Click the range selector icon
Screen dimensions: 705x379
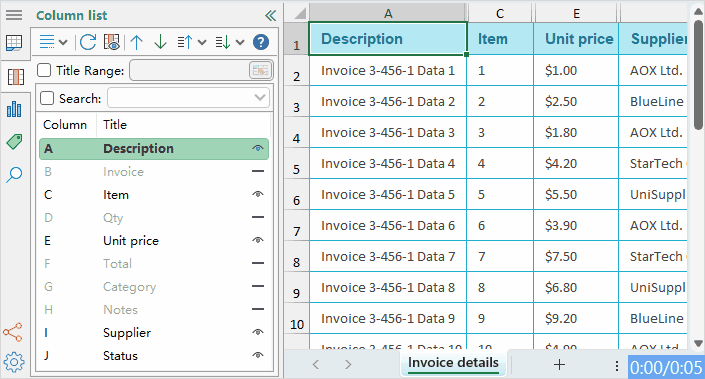coord(260,71)
